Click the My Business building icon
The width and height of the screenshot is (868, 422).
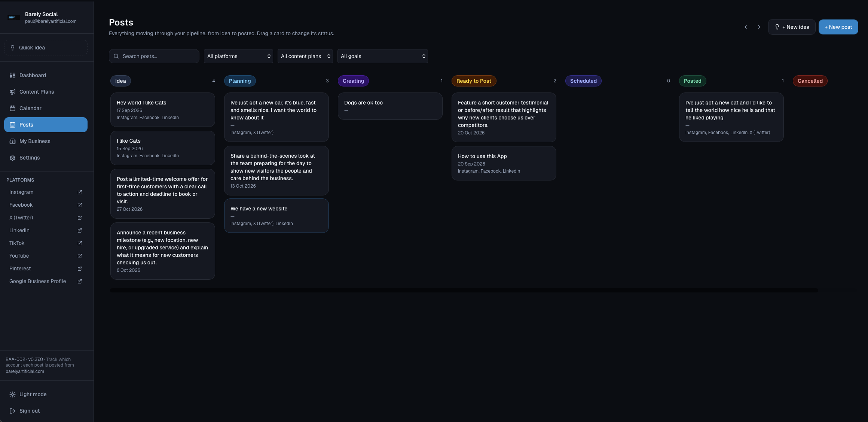pyautogui.click(x=12, y=141)
